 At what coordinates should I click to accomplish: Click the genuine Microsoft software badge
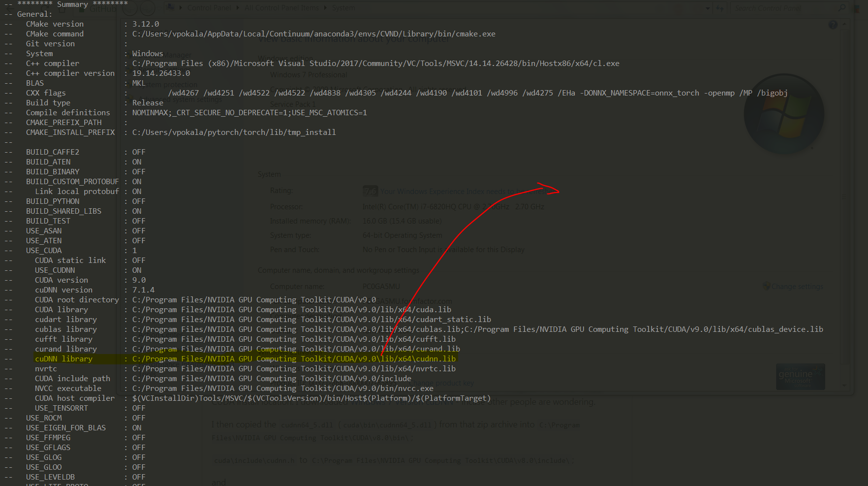click(x=801, y=377)
